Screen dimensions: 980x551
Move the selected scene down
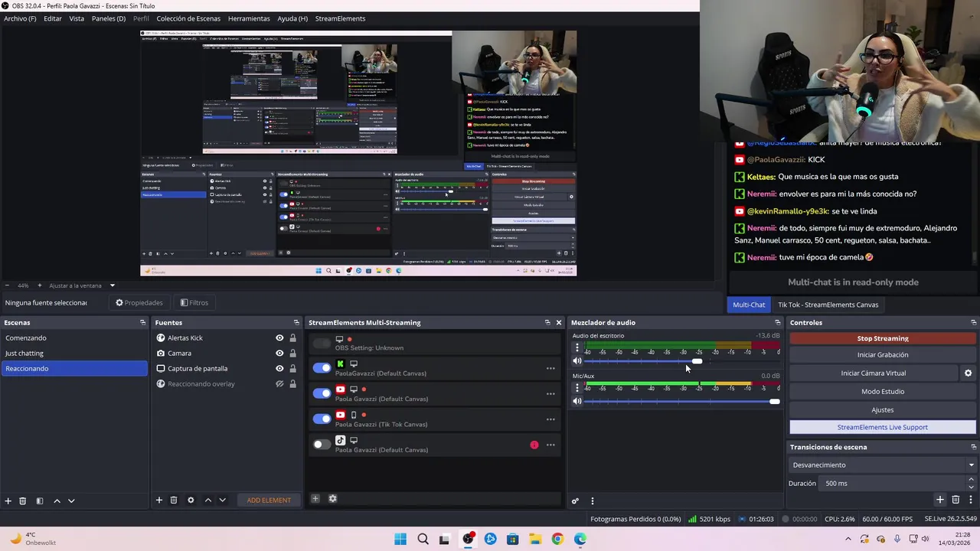[71, 500]
